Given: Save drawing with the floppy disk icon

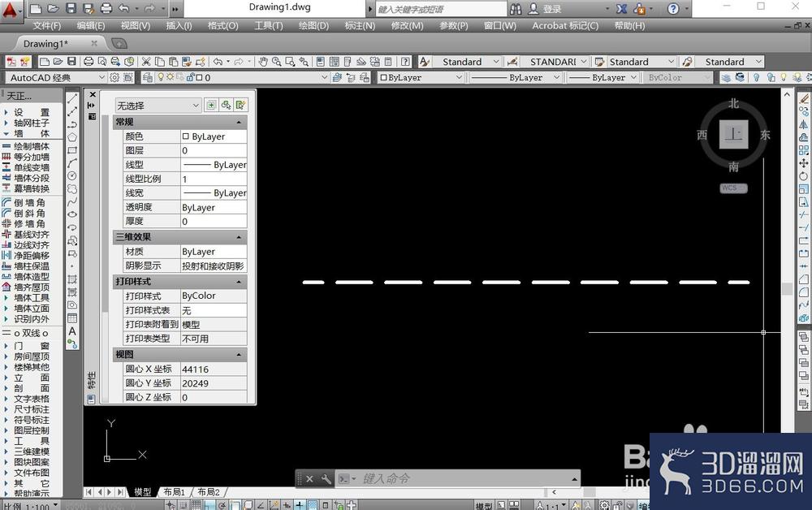Looking at the screenshot, I should tap(71, 62).
